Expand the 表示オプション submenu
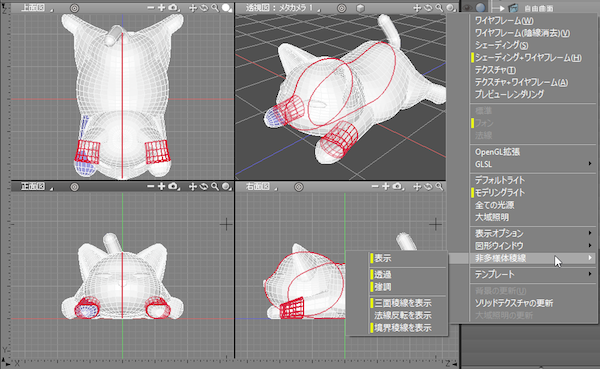Image resolution: width=600 pixels, height=369 pixels. pos(533,233)
